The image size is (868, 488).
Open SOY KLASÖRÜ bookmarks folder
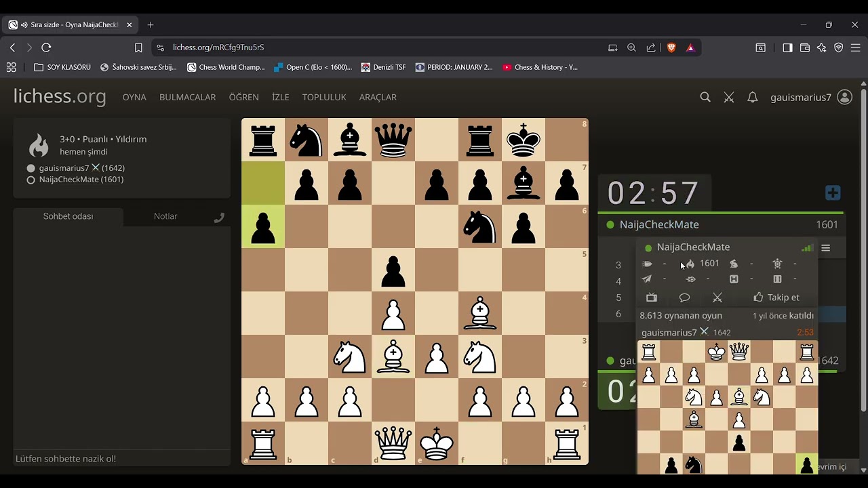pos(62,67)
